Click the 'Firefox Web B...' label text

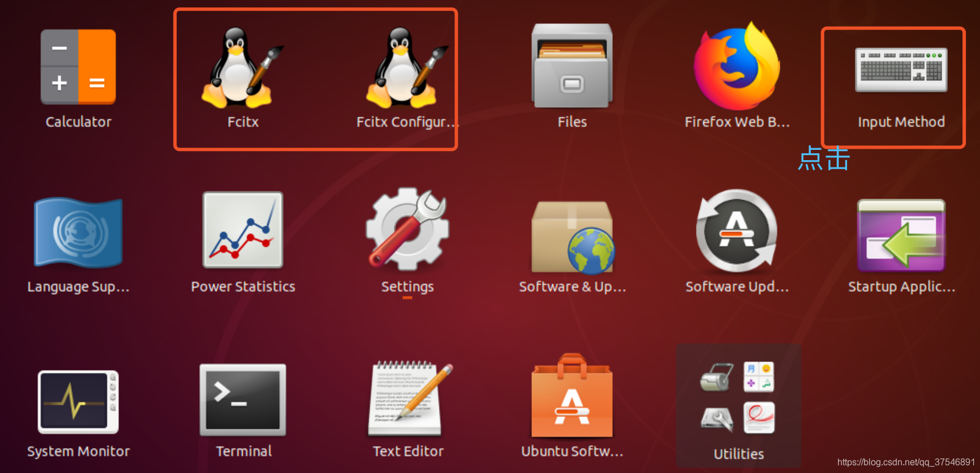click(x=737, y=122)
